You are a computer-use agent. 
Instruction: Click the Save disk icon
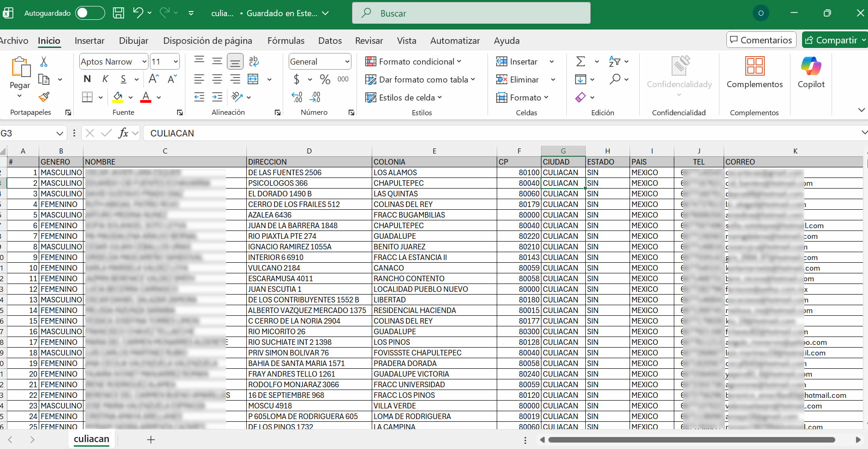(x=119, y=13)
